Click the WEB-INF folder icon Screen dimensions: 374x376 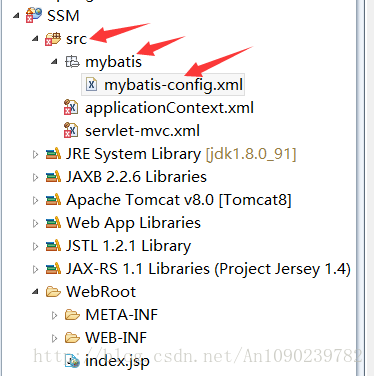click(x=72, y=338)
